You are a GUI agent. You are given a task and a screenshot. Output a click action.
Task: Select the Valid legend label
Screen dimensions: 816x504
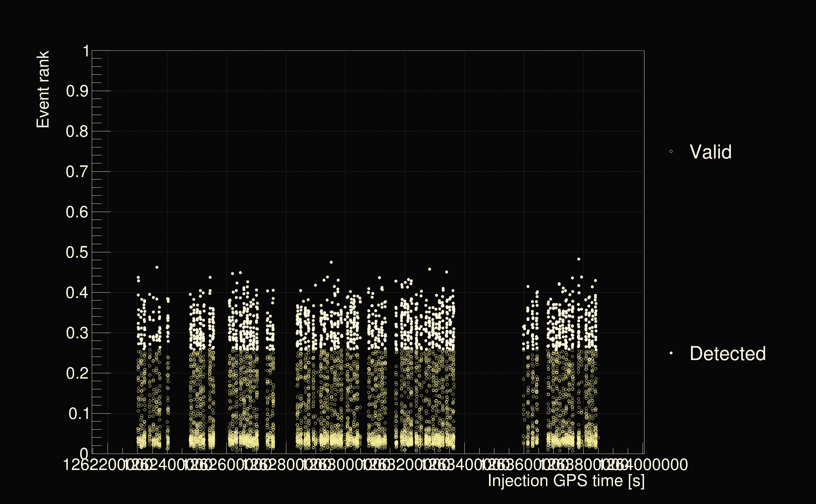point(710,152)
